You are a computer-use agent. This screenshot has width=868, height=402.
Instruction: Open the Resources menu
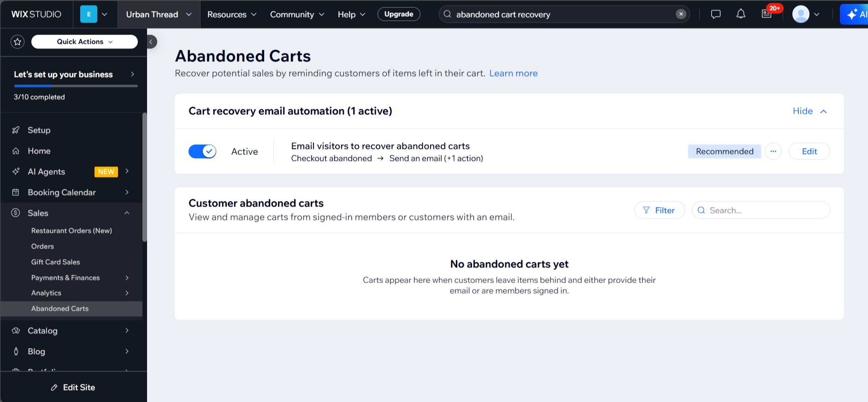coord(232,14)
